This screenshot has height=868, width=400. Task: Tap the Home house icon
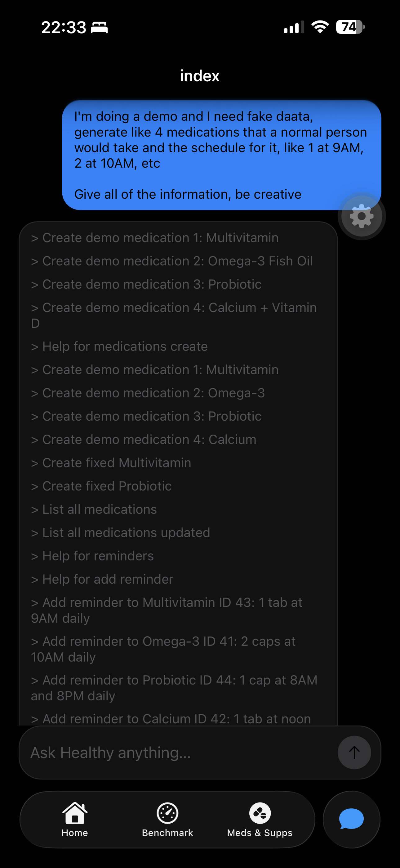coord(75,813)
